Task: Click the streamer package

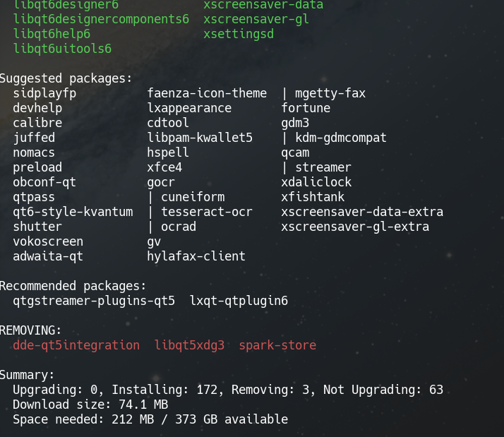Action: tap(323, 167)
